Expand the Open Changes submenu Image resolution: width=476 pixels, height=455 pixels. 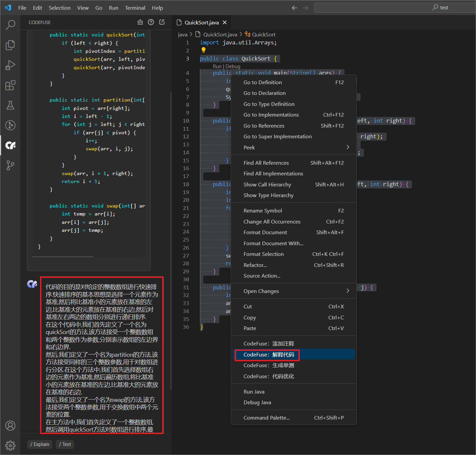point(294,291)
